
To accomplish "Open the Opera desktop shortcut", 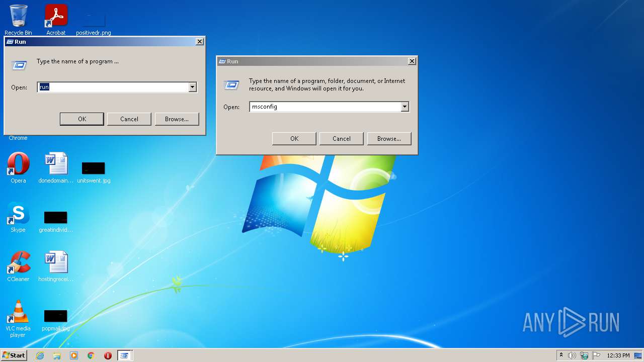I will click(x=18, y=167).
